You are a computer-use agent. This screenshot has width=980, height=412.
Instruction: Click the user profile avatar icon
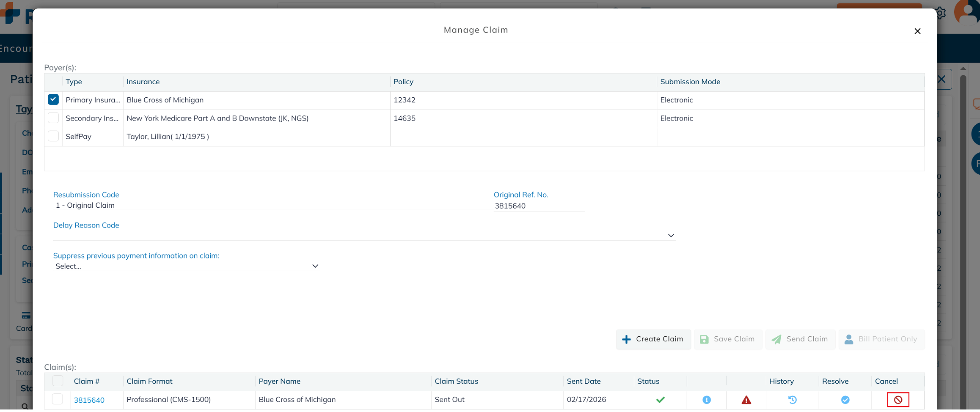[x=966, y=12]
